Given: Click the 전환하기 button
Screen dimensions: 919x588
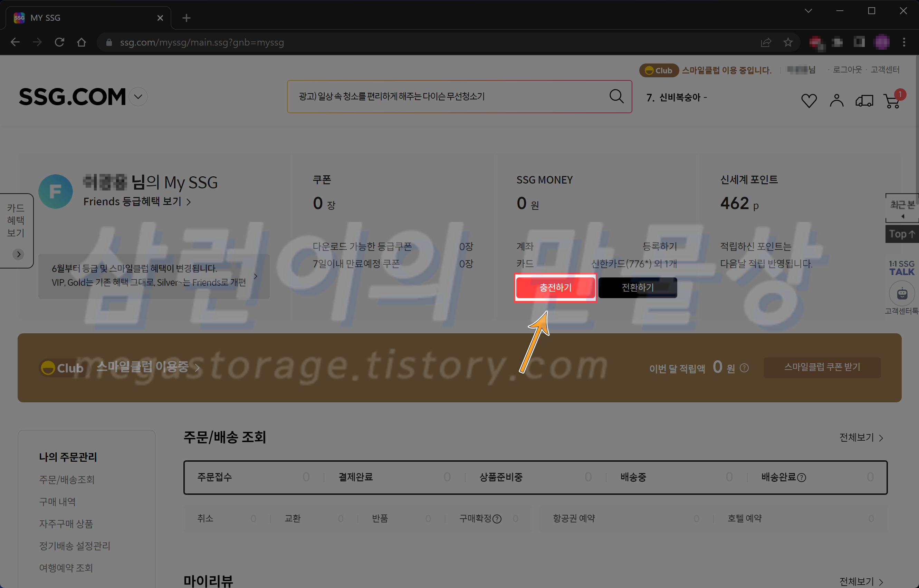Looking at the screenshot, I should point(638,287).
